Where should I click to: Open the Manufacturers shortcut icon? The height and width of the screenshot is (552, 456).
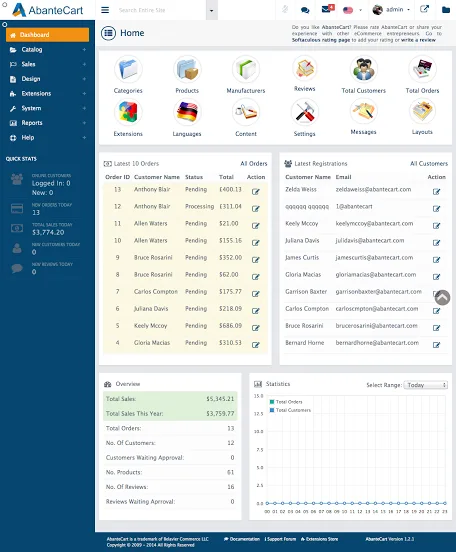click(x=246, y=69)
